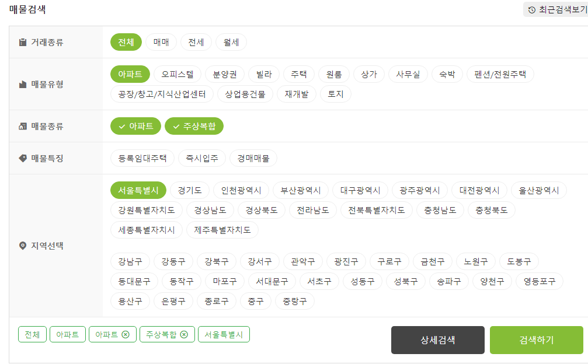
Task: Select 전체 under 거래종류
Action: click(x=126, y=42)
